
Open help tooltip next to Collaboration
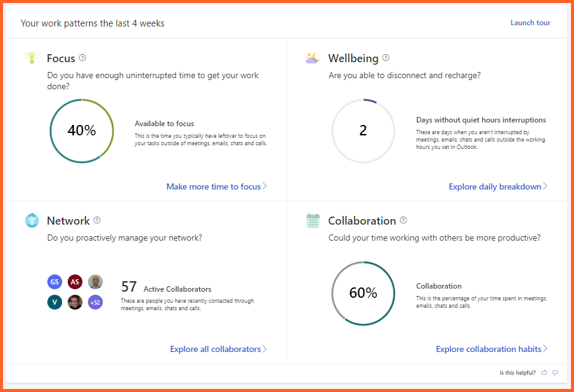(x=404, y=220)
